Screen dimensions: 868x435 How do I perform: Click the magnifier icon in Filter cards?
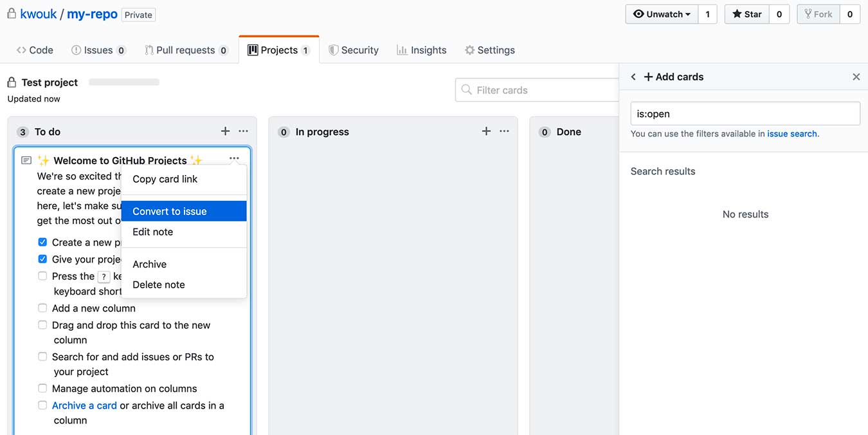point(466,90)
